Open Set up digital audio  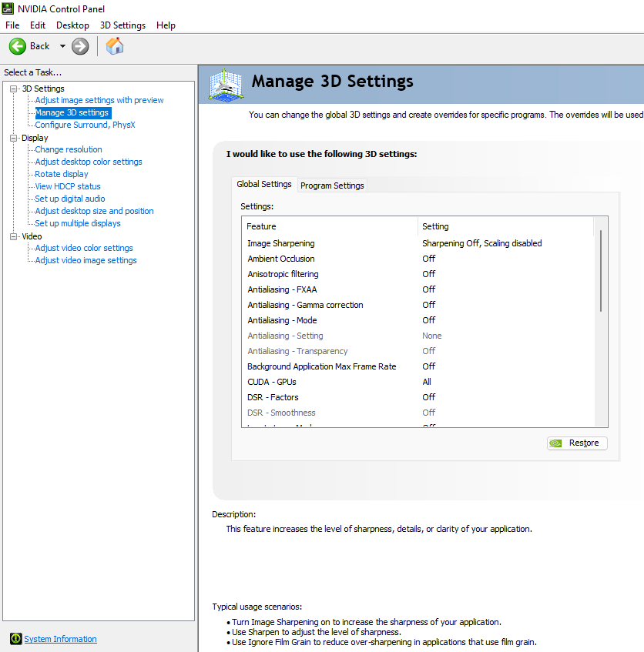point(70,199)
